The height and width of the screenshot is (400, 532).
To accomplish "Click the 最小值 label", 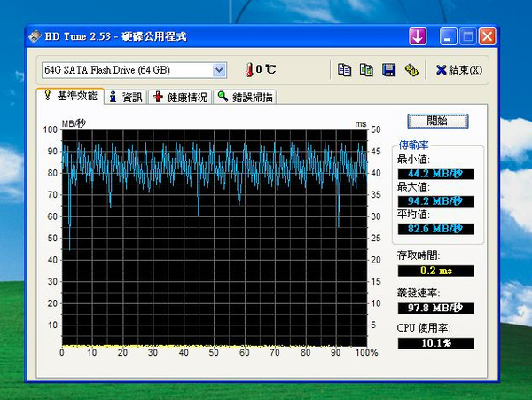I will [x=413, y=159].
